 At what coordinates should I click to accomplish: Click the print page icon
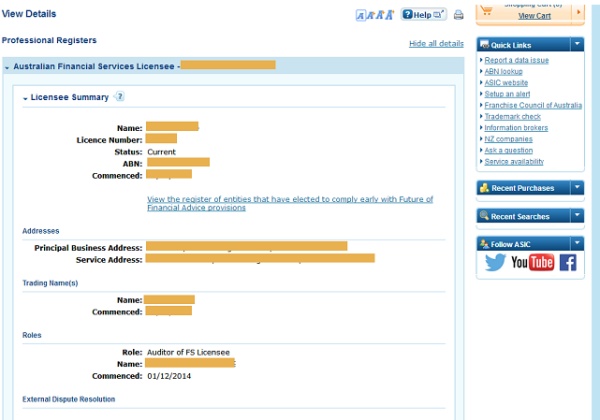tap(458, 15)
